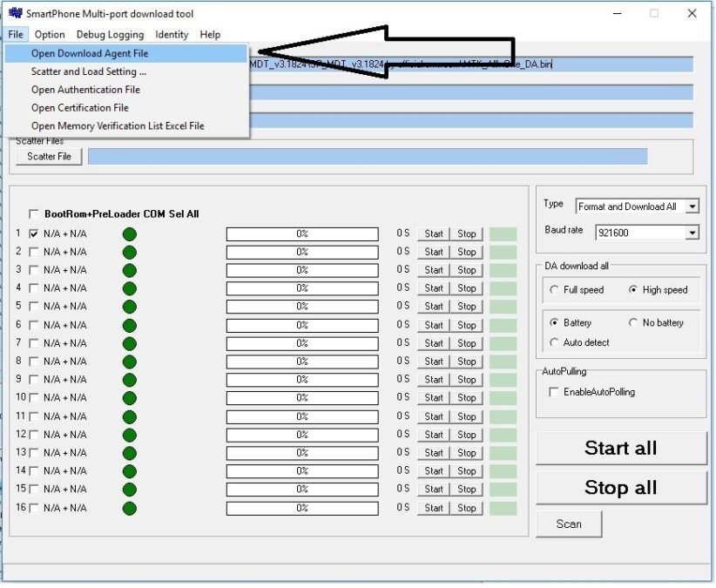Image resolution: width=716 pixels, height=588 pixels.
Task: Click the Format and Download All type field
Action: pos(631,206)
